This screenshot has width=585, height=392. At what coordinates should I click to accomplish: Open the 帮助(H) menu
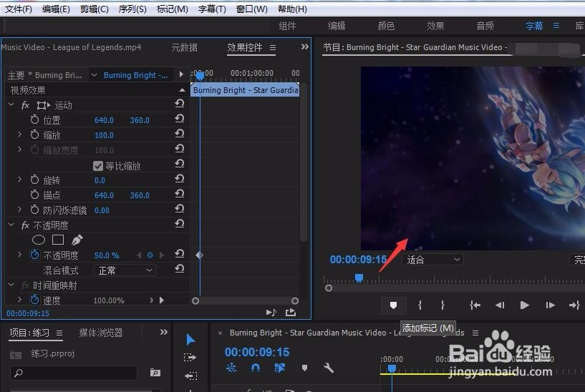point(292,9)
